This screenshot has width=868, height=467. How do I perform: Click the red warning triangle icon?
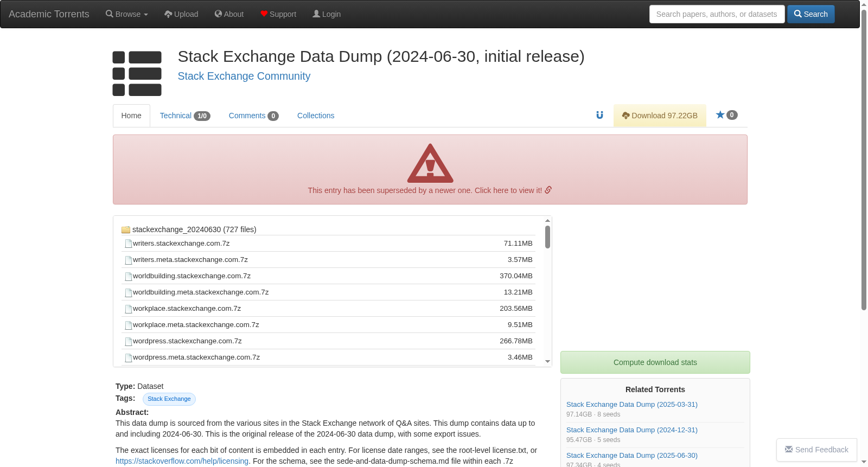(x=430, y=163)
